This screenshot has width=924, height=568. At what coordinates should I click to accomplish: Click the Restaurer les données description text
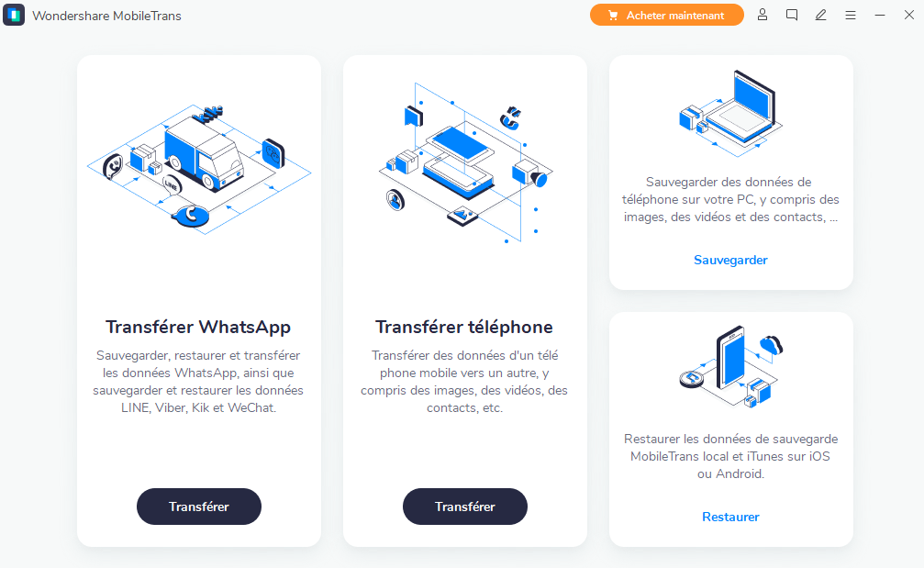[x=730, y=456]
